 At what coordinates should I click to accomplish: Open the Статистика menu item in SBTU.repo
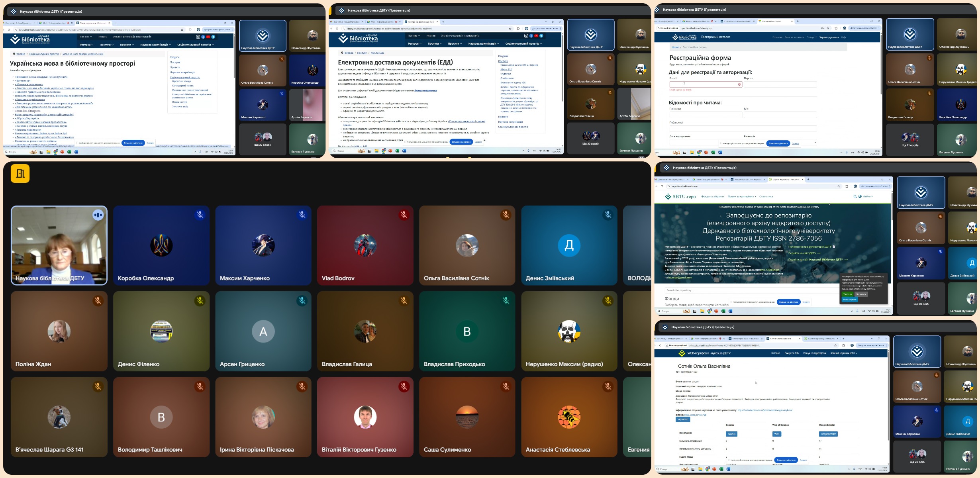(x=766, y=196)
